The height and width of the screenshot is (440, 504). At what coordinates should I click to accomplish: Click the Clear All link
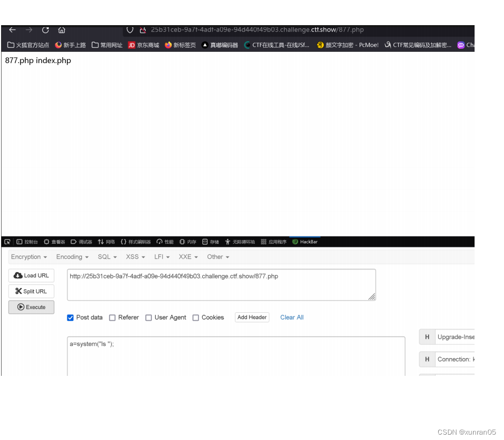(x=292, y=317)
